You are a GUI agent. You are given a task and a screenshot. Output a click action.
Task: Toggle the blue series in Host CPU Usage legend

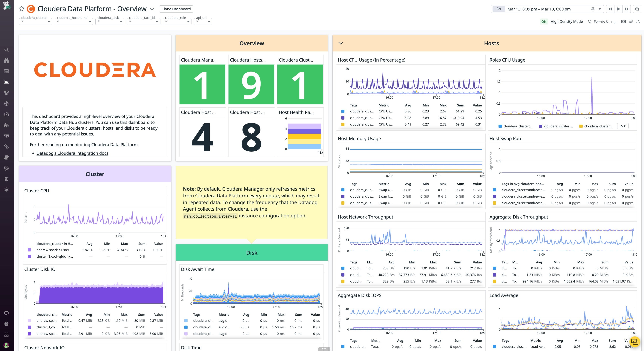click(343, 111)
